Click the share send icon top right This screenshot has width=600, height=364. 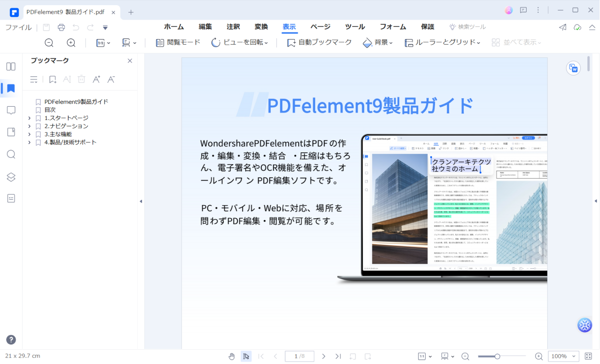[562, 27]
